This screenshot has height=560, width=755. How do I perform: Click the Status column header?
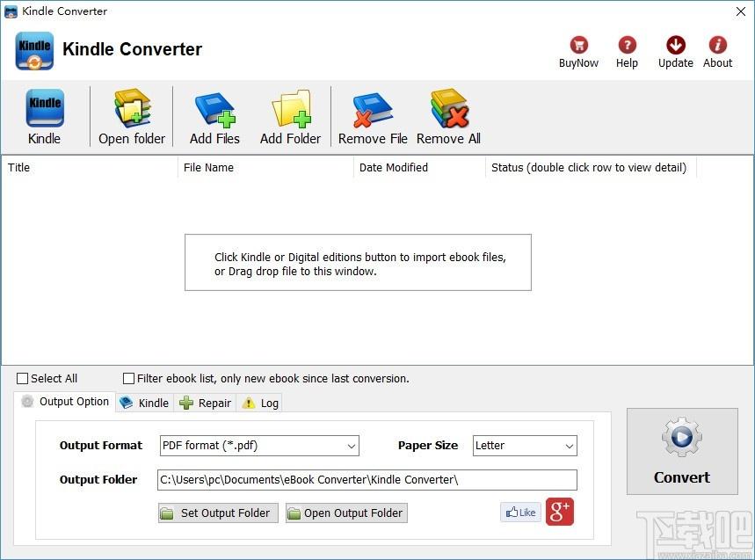[x=591, y=168]
